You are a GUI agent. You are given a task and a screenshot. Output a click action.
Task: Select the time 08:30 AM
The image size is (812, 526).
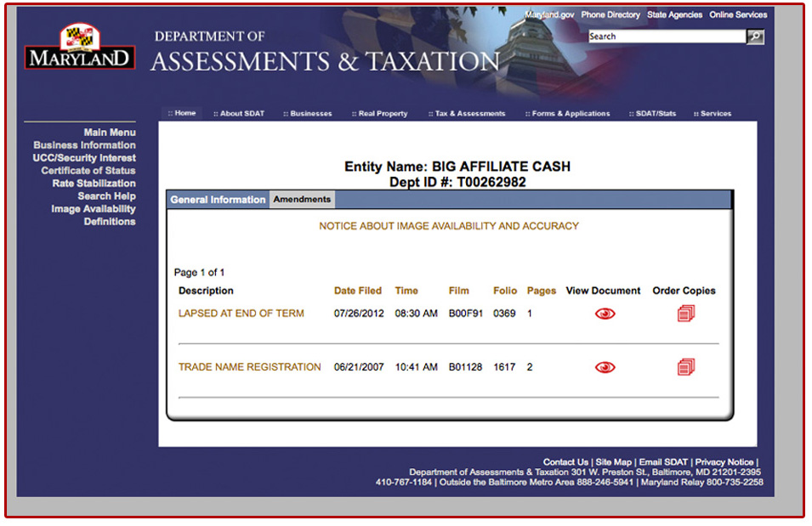[416, 314]
